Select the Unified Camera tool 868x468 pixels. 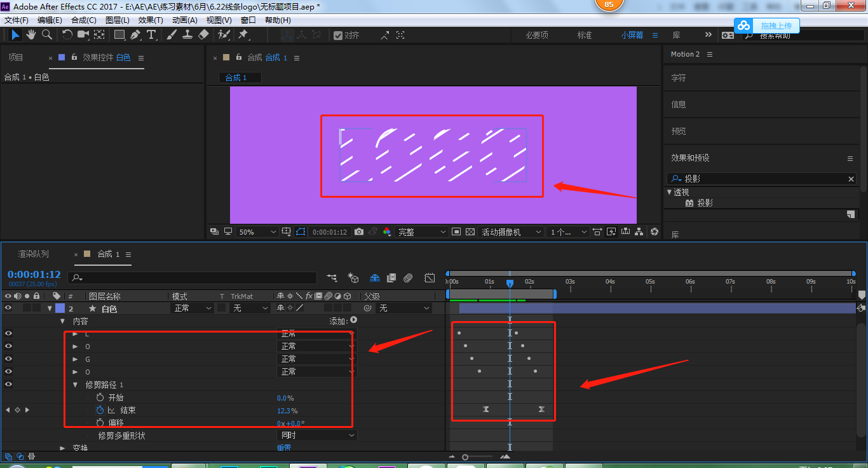83,34
